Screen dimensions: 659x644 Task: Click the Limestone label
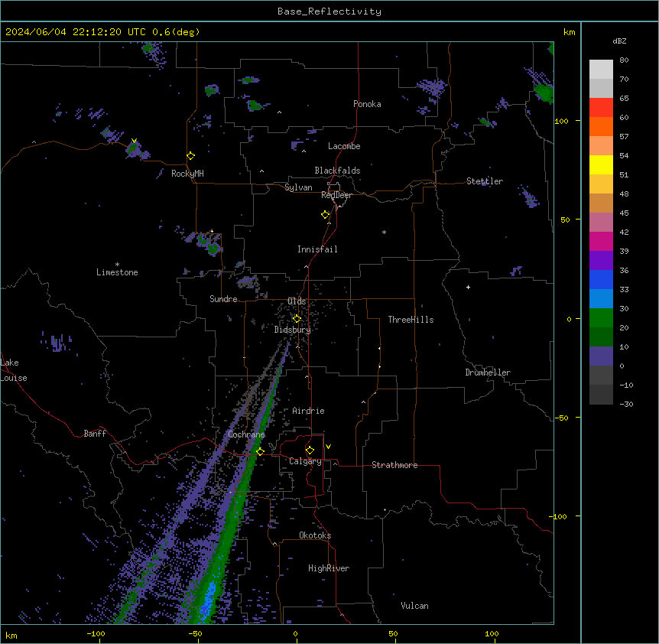(117, 272)
